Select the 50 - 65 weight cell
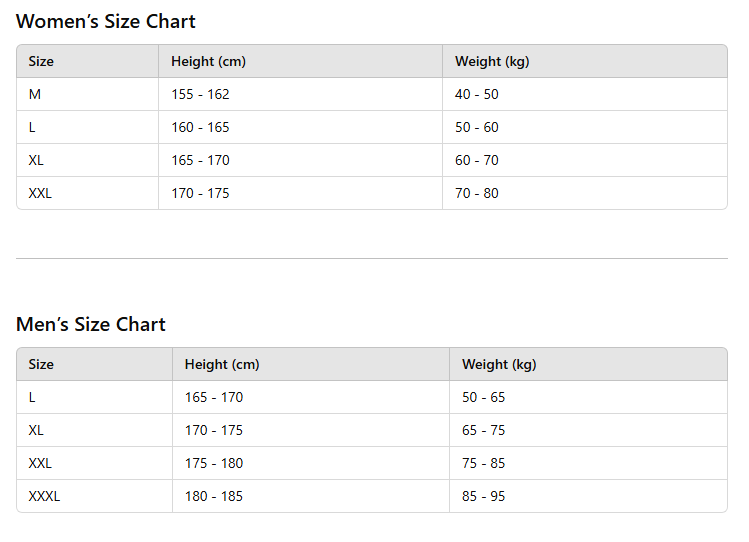749x542 pixels. (x=484, y=397)
